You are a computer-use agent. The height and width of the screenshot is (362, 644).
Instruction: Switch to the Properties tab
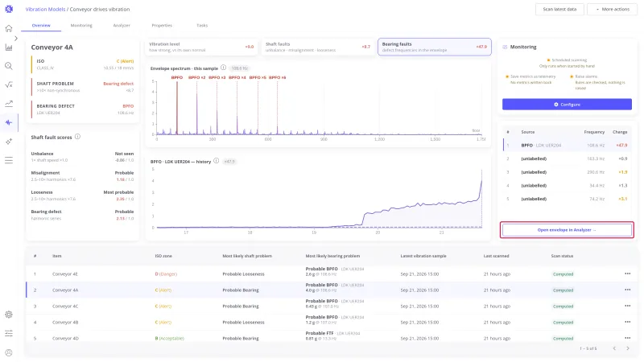162,26
